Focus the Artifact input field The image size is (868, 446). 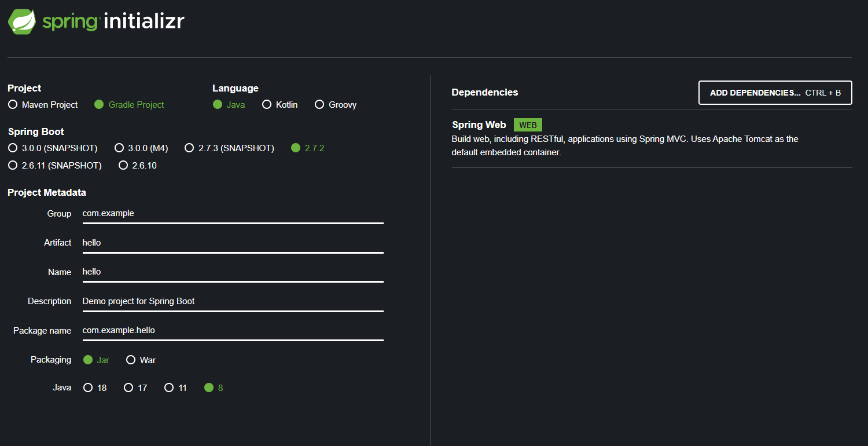coord(233,243)
